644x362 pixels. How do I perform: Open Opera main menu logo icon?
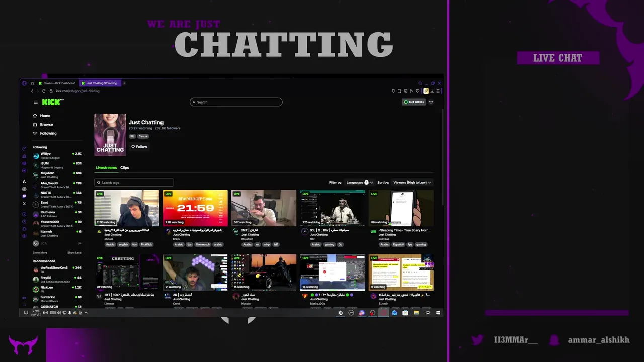24,83
